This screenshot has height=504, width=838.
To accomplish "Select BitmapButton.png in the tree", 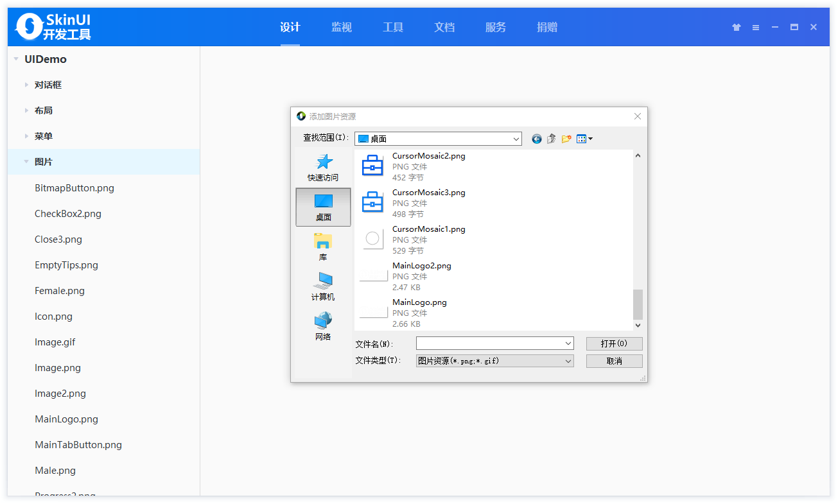I will [x=74, y=188].
